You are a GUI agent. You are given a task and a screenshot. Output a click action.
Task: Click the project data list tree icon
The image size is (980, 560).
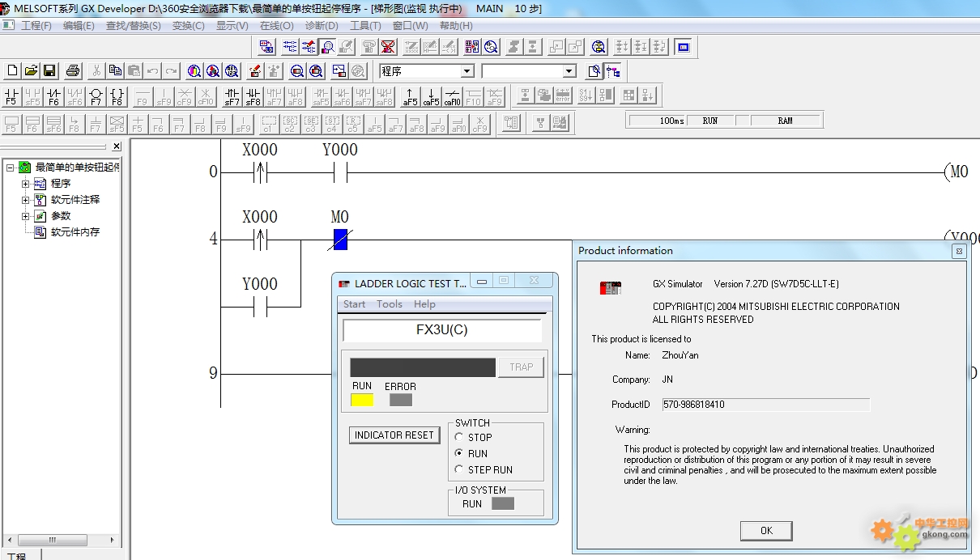(x=613, y=71)
